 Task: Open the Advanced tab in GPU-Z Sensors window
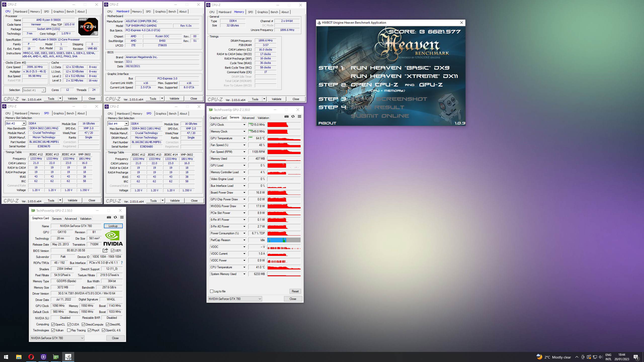point(248,118)
